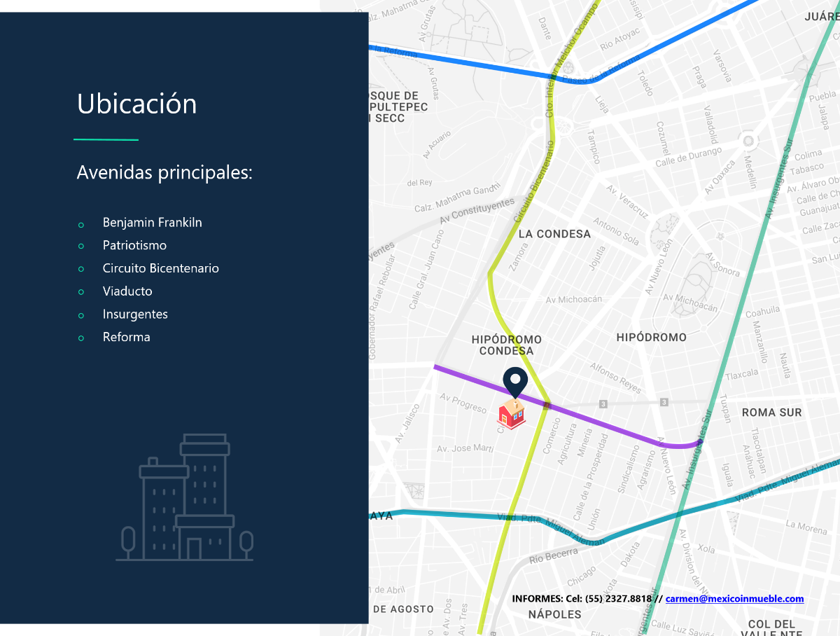Viewport: 840px width, 636px height.
Task: Click the Ubicación heading
Action: tap(137, 104)
